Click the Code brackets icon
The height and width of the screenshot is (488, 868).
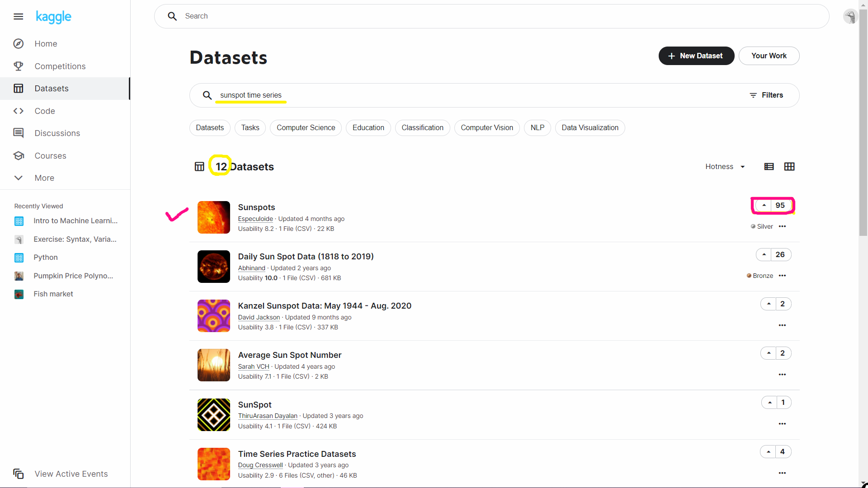19,111
